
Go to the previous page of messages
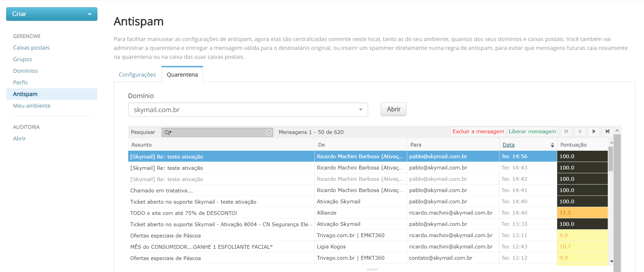tap(580, 132)
